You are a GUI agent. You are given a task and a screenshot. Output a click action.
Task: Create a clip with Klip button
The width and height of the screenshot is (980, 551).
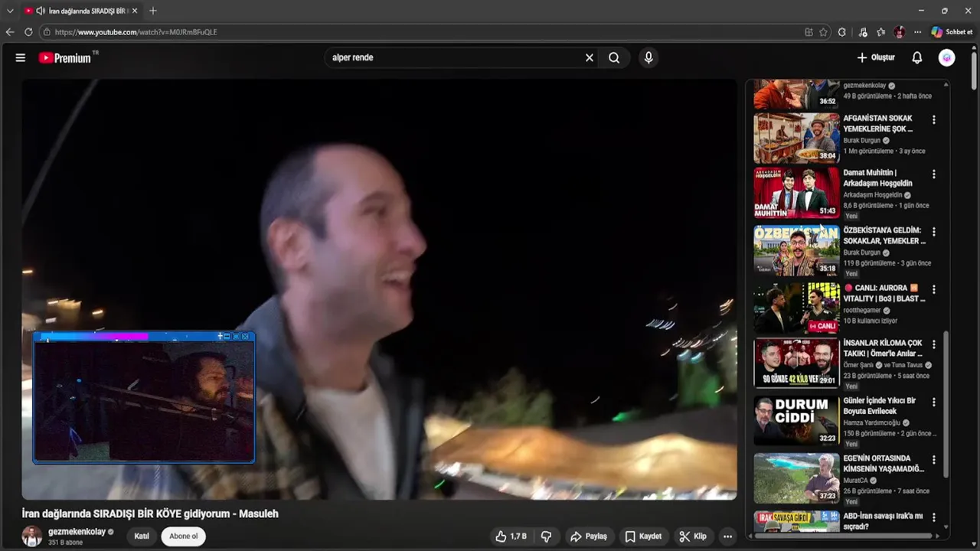point(692,536)
